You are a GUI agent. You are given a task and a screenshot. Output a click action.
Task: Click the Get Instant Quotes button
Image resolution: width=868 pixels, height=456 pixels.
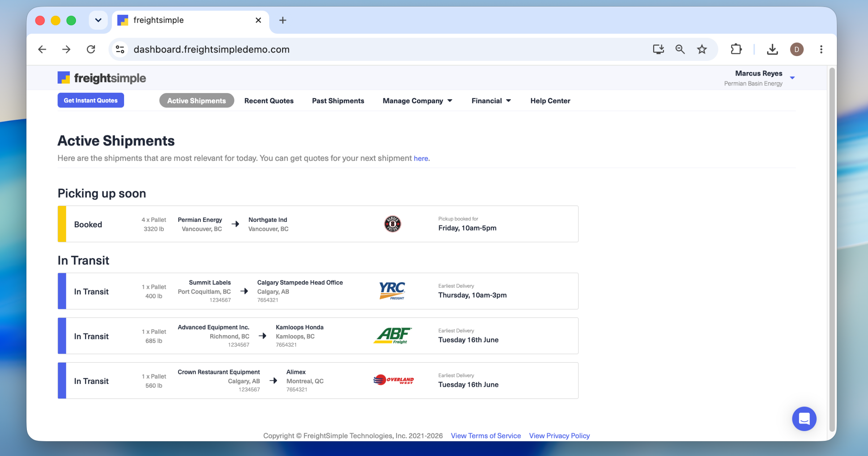pos(91,100)
